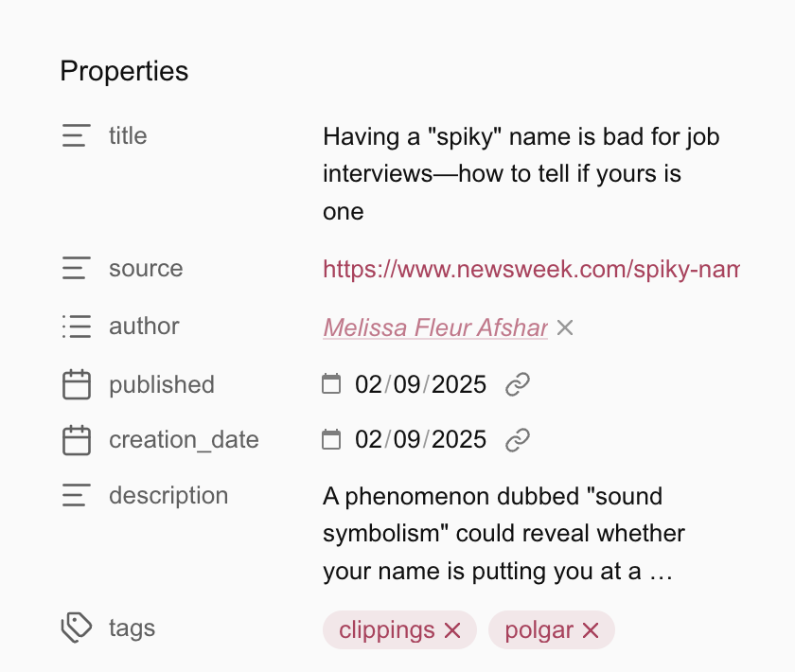Open date picker for published date
This screenshot has height=672, width=795.
tap(331, 385)
